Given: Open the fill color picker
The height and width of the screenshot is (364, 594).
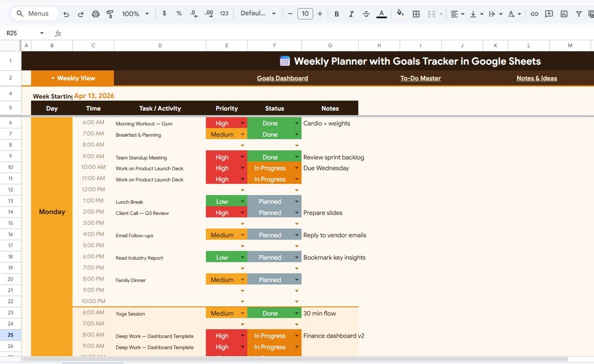Looking at the screenshot, I should click(x=400, y=14).
